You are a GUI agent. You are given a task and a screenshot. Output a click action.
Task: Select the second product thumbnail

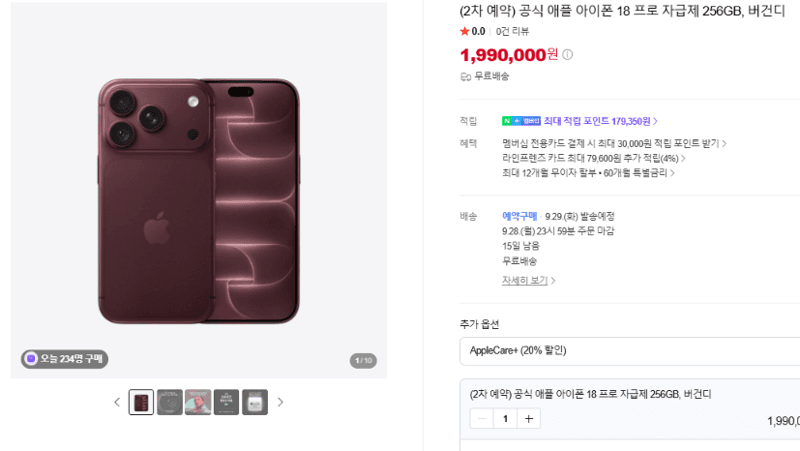click(170, 402)
